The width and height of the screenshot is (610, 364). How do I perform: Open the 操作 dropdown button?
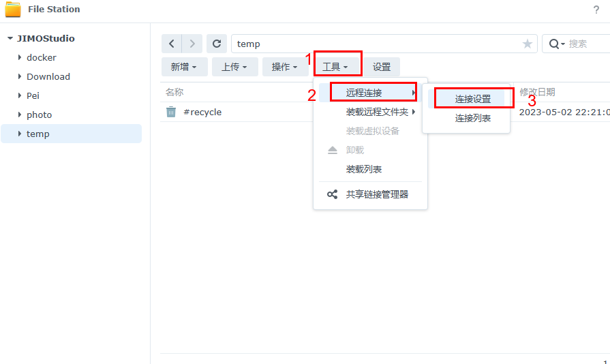click(x=285, y=67)
